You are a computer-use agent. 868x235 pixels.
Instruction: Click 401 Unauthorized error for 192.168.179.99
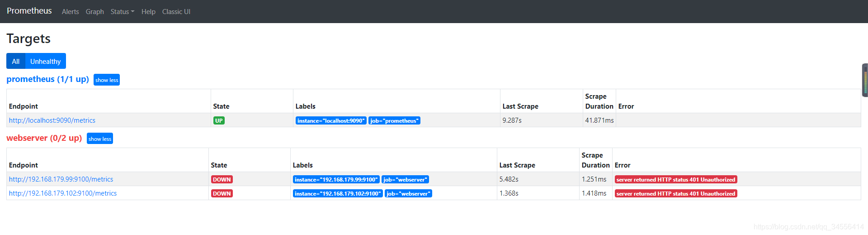coord(676,179)
